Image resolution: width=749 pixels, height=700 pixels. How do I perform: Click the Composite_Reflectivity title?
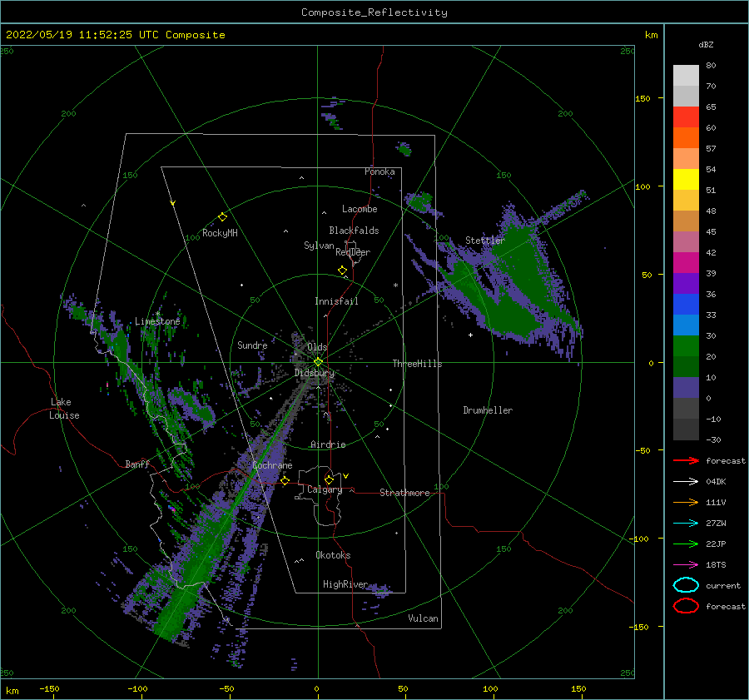pyautogui.click(x=374, y=12)
